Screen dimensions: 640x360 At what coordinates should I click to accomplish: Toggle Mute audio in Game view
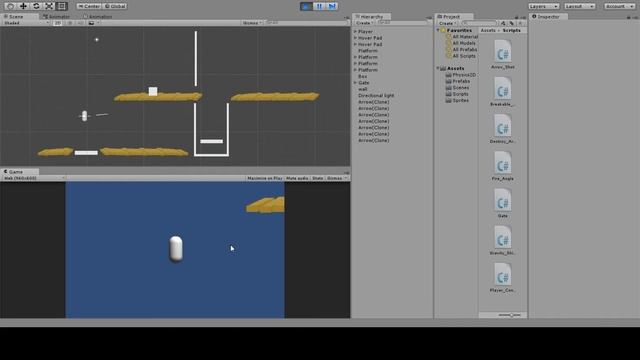tap(297, 178)
